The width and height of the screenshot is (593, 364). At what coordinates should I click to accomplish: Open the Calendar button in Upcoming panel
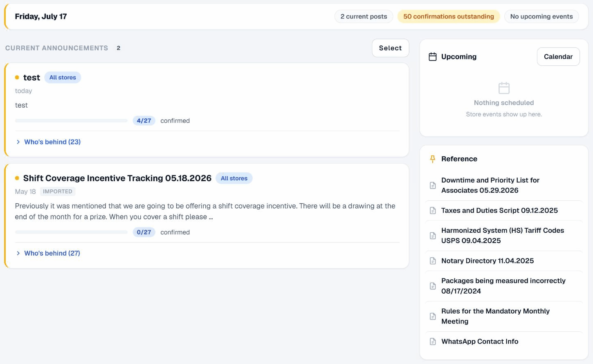(558, 56)
